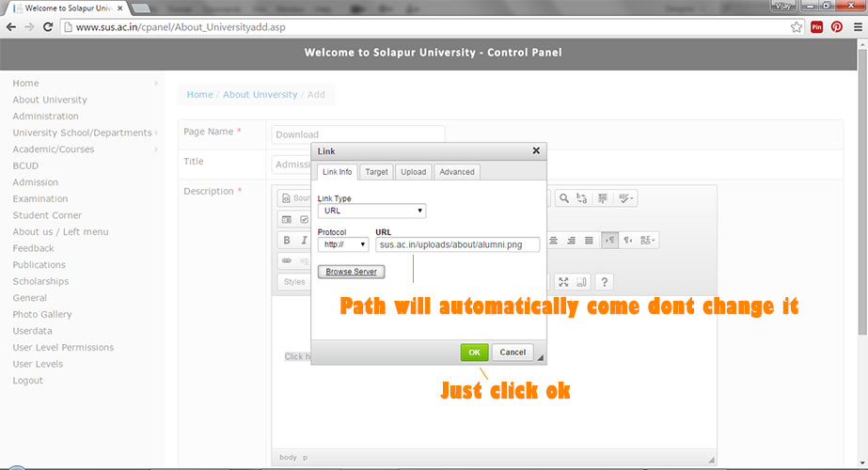
Task: Click the About University breadcrumb link
Action: coord(260,95)
